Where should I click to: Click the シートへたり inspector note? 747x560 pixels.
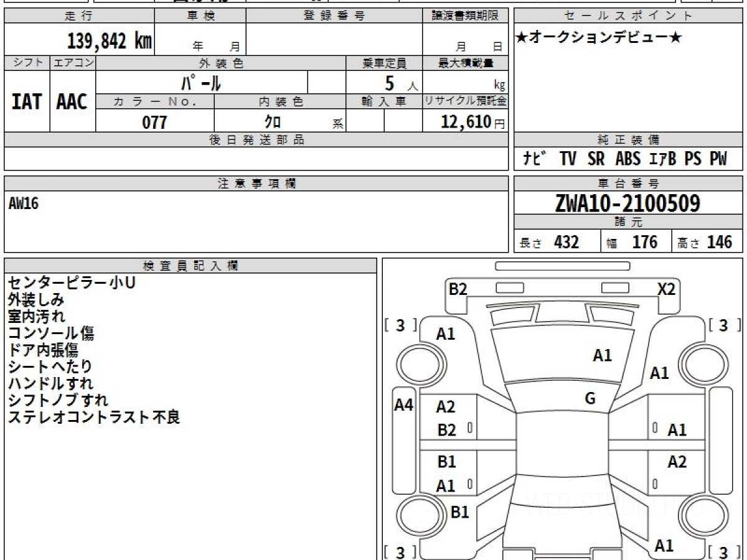pos(50,366)
